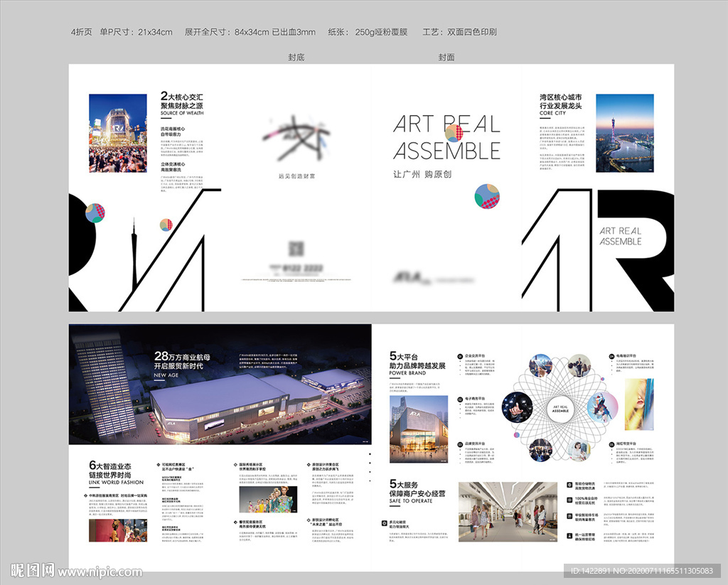This screenshot has height=585, width=728.
Task: Click the 03 bullet beside 品牌资讯平台
Action: coord(460,444)
